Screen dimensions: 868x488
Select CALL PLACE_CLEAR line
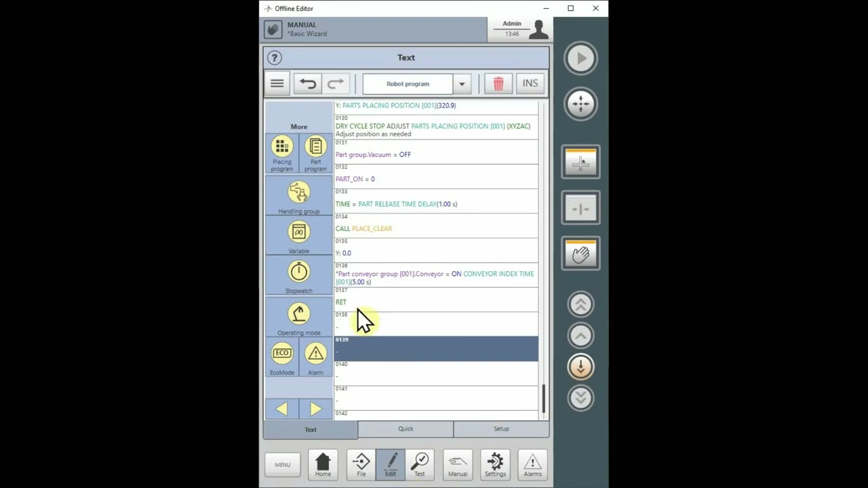coord(436,225)
